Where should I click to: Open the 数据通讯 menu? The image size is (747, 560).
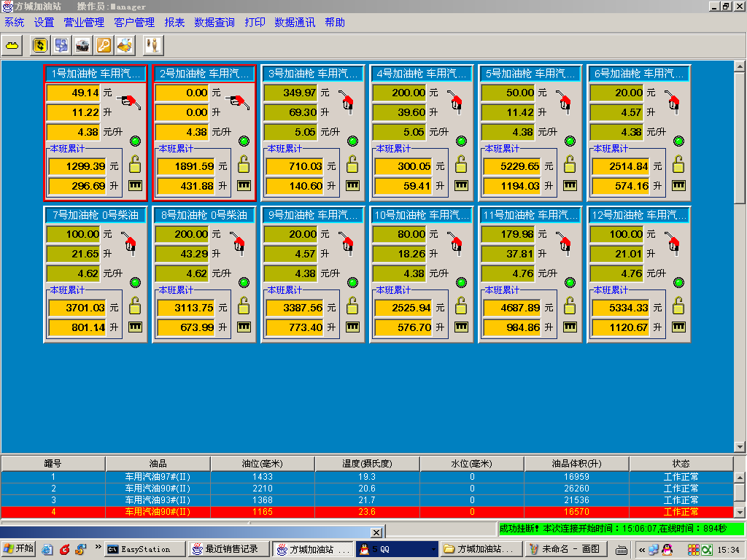click(x=295, y=23)
